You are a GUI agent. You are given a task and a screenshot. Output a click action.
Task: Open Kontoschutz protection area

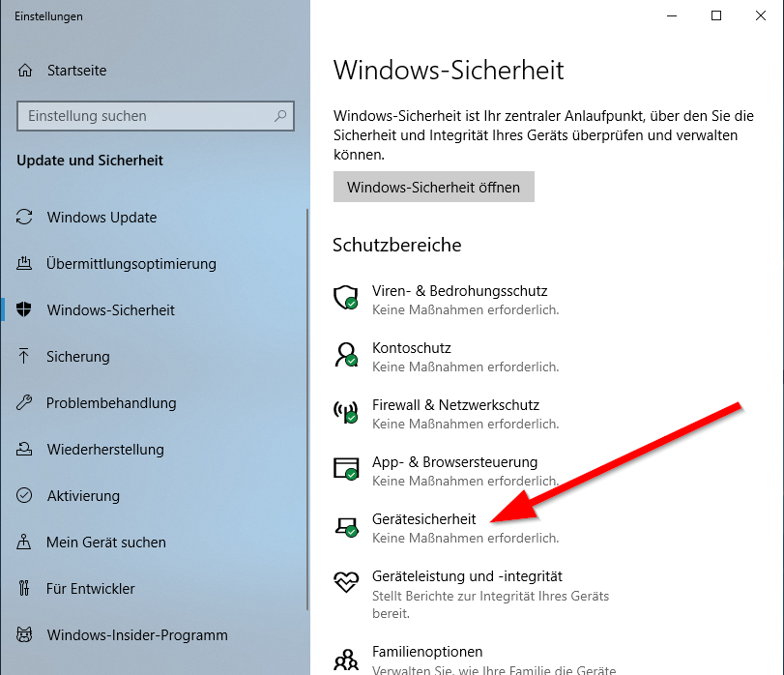(x=412, y=348)
